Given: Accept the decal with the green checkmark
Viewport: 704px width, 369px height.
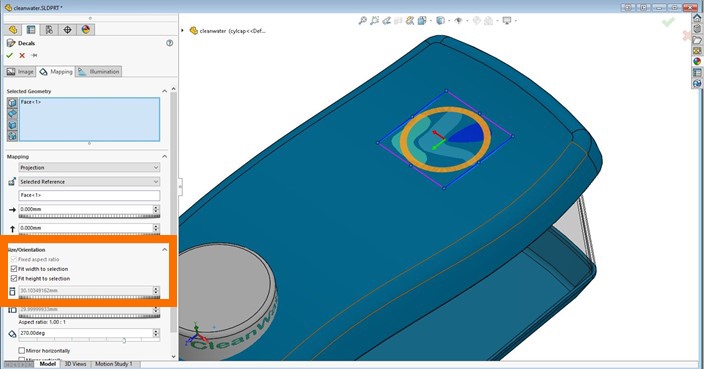Looking at the screenshot, I should click(x=9, y=55).
